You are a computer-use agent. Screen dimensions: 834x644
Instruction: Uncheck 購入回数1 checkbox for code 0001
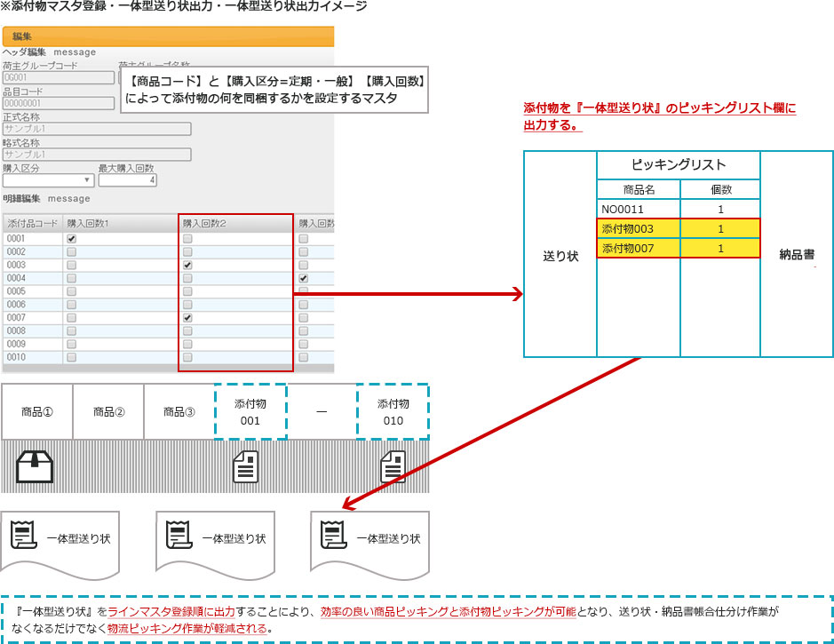[72, 239]
